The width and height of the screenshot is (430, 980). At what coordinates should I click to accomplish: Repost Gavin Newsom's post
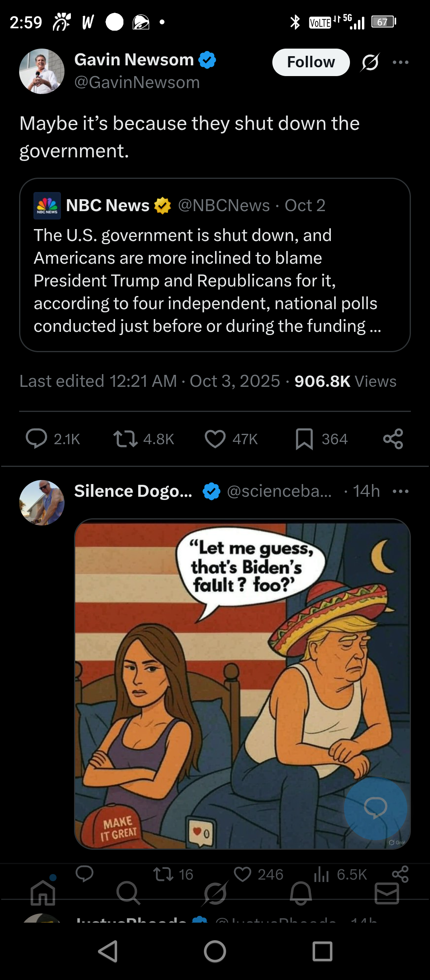pyautogui.click(x=125, y=439)
